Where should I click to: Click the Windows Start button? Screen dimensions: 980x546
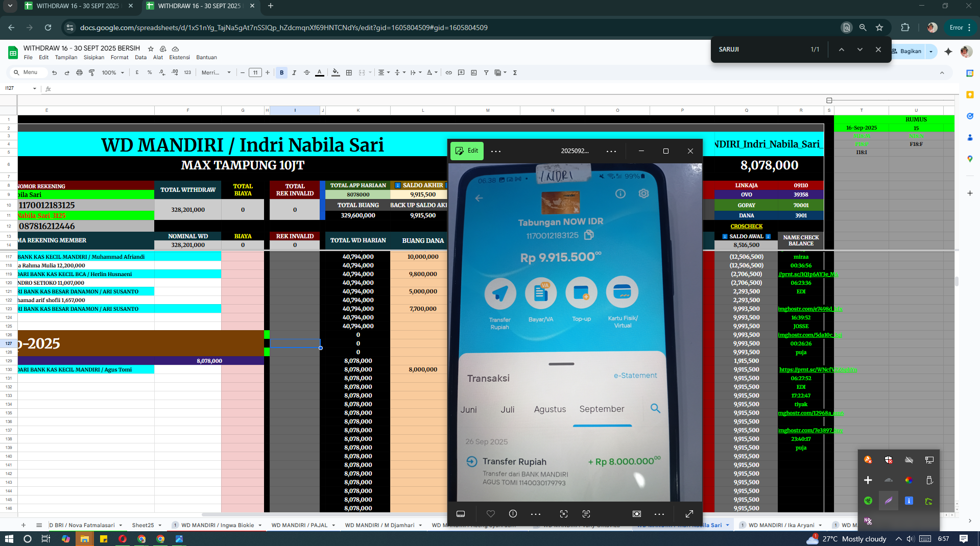(9, 539)
